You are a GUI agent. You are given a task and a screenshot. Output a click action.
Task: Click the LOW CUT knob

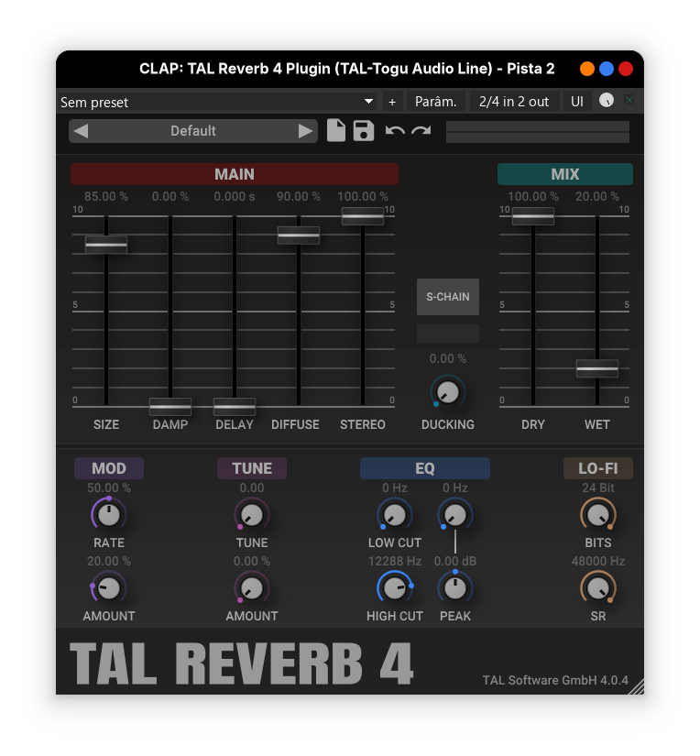394,515
